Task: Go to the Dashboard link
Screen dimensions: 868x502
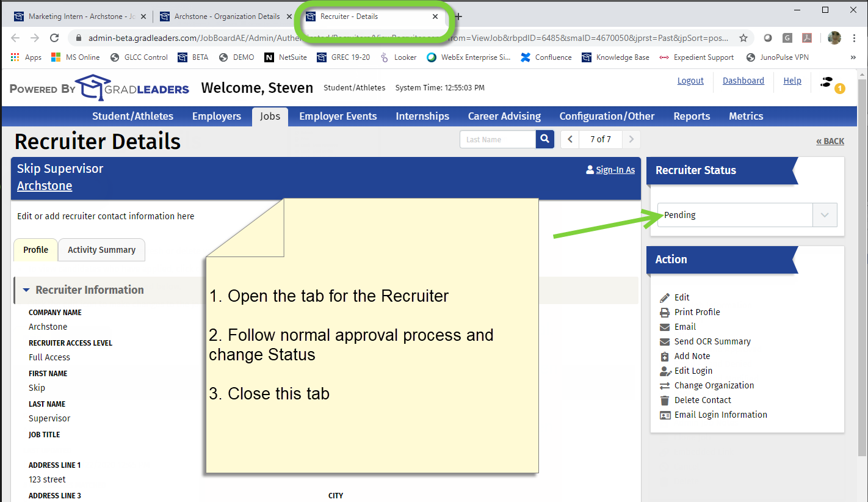Action: [x=743, y=81]
